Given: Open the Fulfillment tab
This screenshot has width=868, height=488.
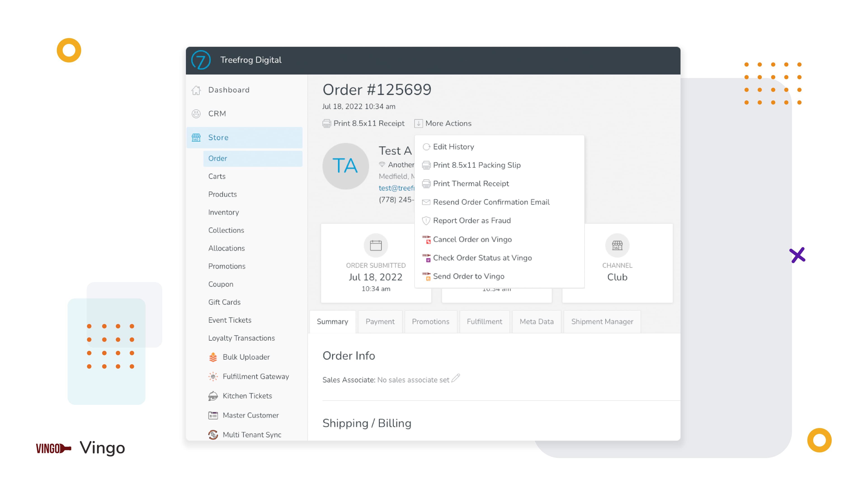Looking at the screenshot, I should (x=484, y=322).
